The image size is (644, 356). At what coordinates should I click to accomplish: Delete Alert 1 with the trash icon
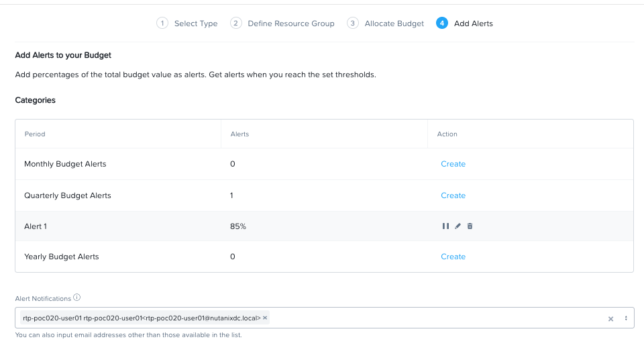(x=470, y=226)
